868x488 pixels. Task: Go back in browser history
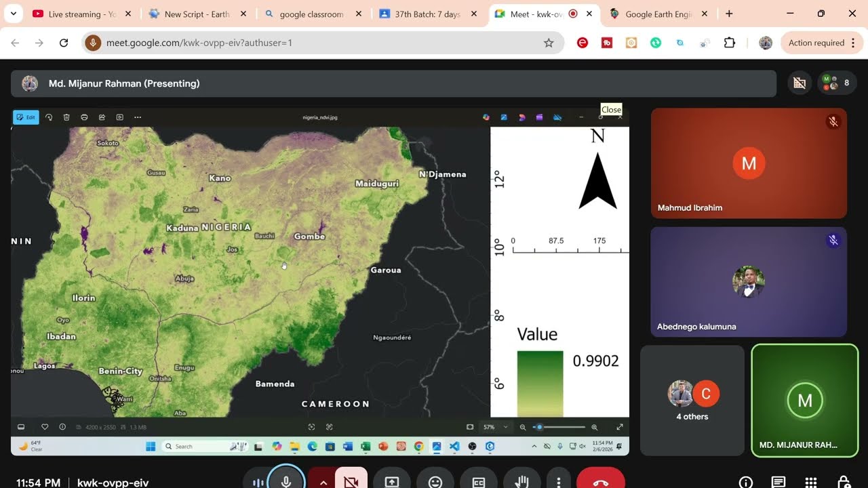(15, 43)
